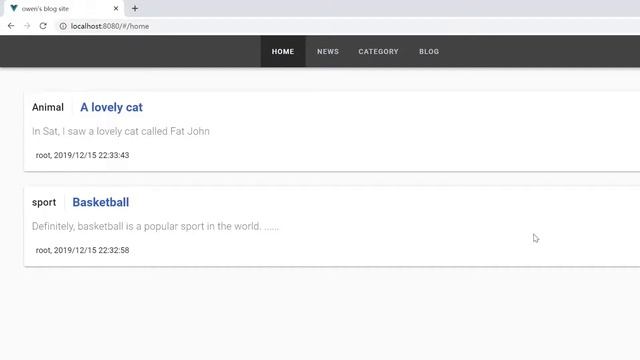The width and height of the screenshot is (640, 360).
Task: Click the browser forward arrow
Action: click(x=27, y=26)
